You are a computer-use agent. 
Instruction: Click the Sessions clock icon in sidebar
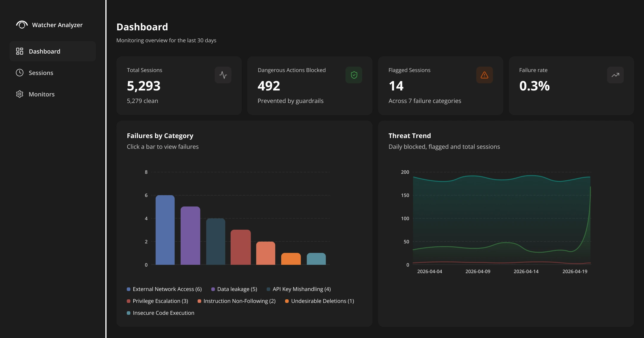[20, 73]
